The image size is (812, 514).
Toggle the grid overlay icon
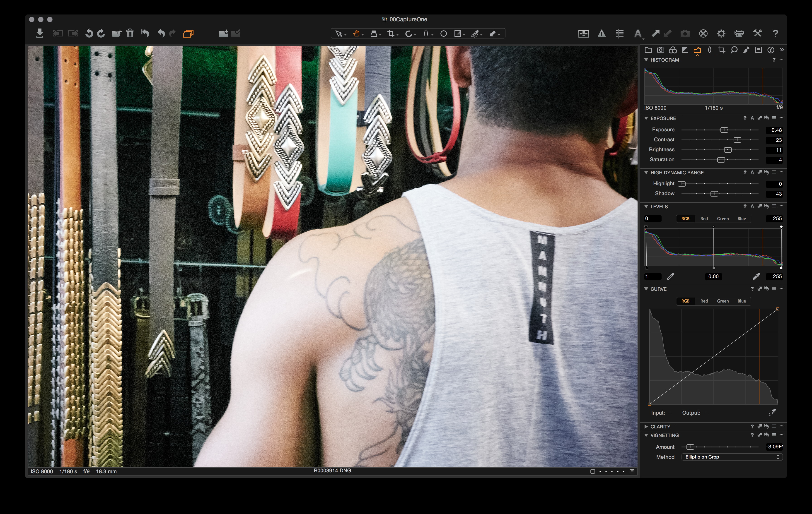point(619,33)
